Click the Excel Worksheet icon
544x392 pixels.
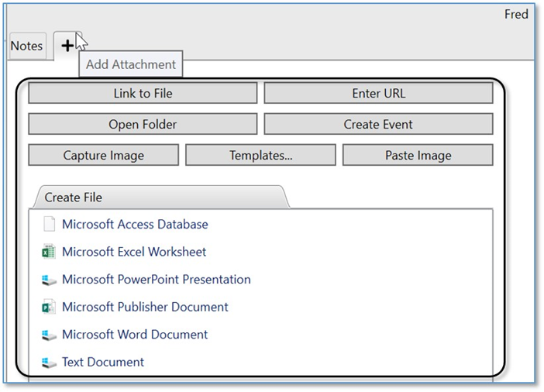click(49, 252)
